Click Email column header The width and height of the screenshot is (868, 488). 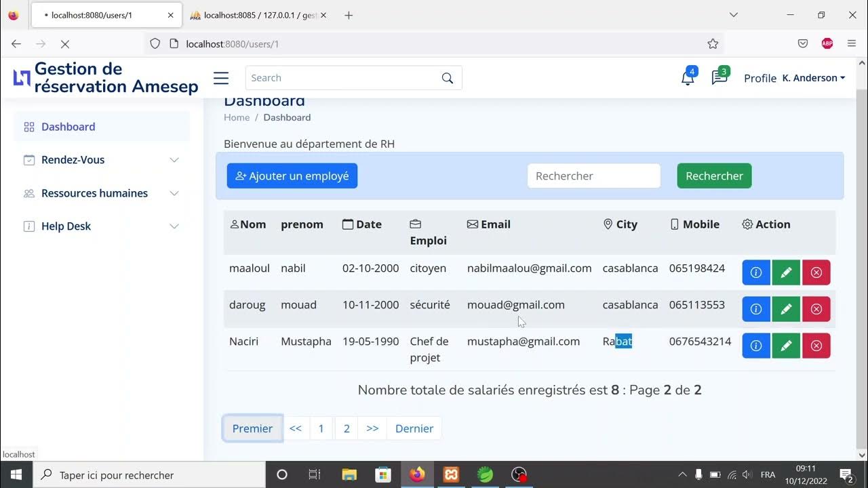pyautogui.click(x=489, y=224)
